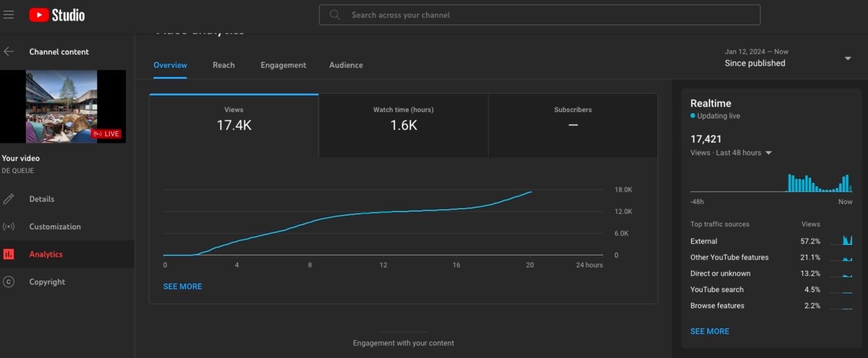The image size is (868, 358).
Task: Open Views Last 48 hours dropdown
Action: (769, 153)
